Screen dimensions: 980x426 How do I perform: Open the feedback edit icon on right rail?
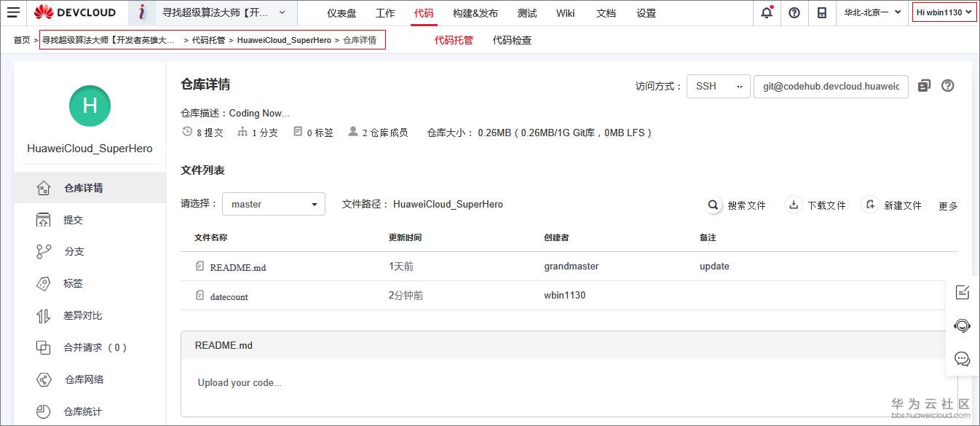962,293
